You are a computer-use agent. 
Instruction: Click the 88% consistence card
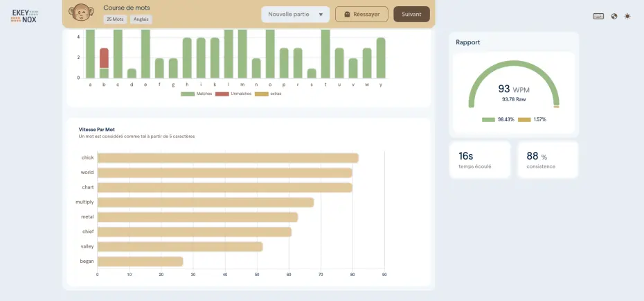[x=547, y=160]
